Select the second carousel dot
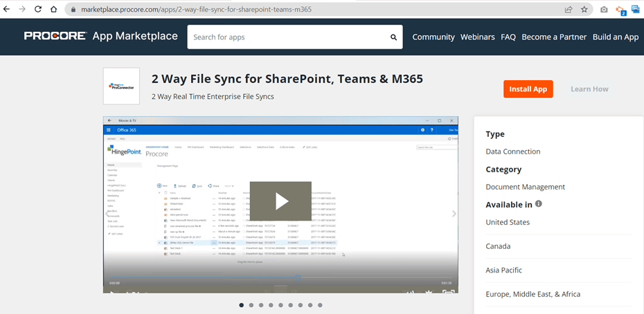Viewport: 644px width, 314px height. 251,305
